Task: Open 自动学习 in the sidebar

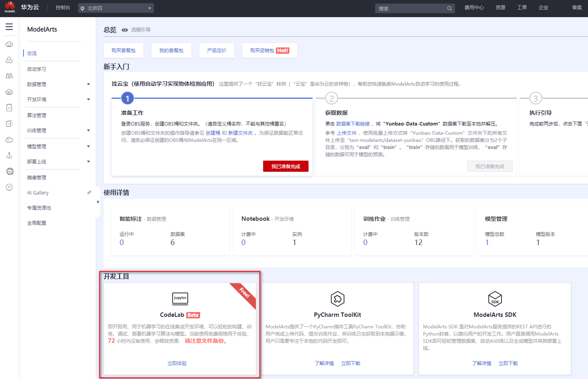Action: [37, 69]
